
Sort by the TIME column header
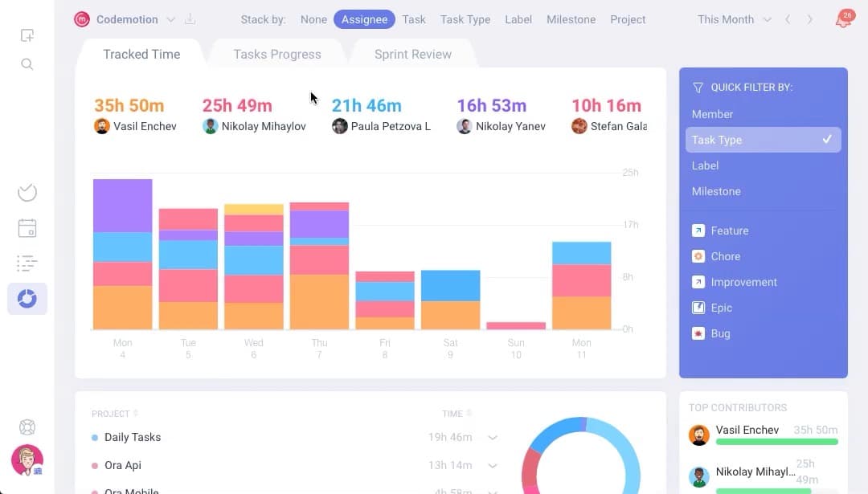coord(457,414)
